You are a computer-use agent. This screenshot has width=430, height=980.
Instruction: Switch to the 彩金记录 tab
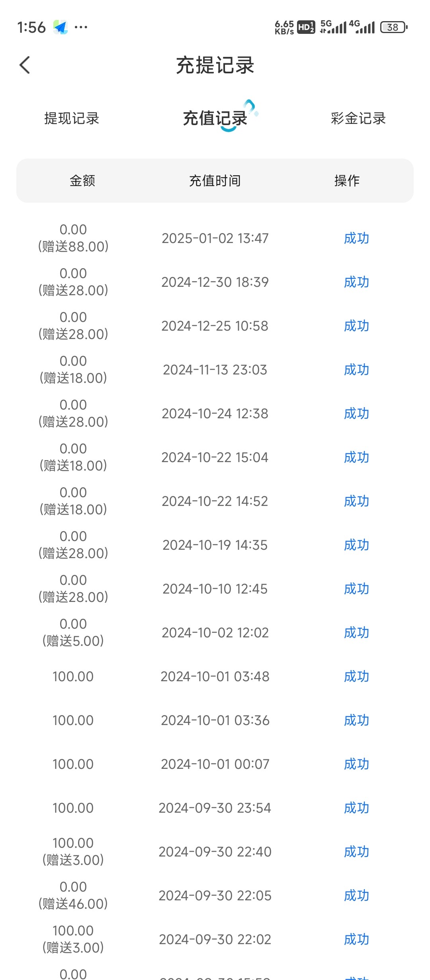358,118
